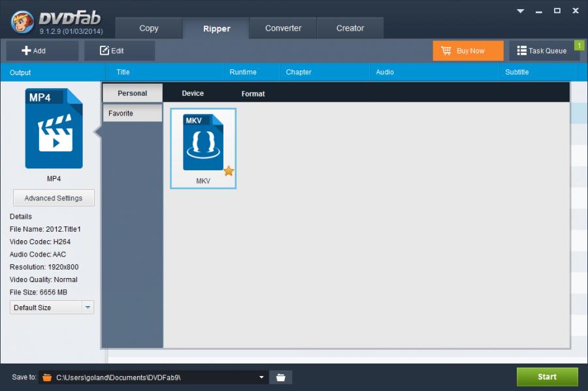This screenshot has height=391, width=588.
Task: Click the Add button with plus icon
Action: [x=42, y=50]
